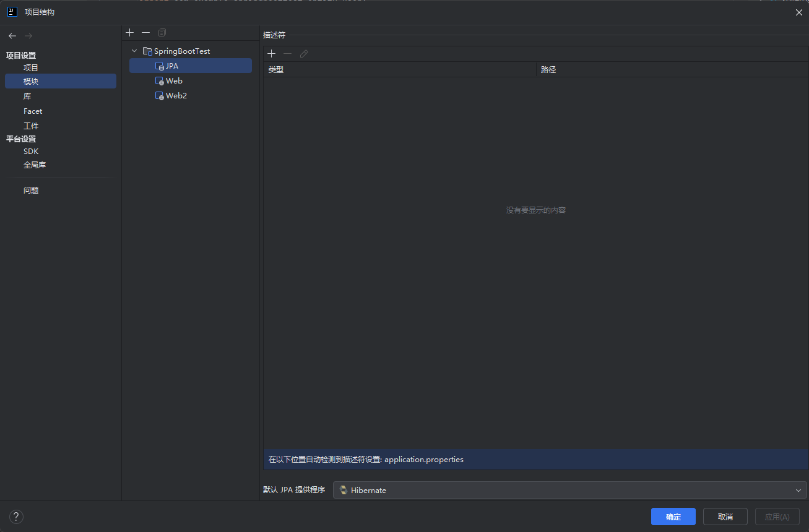Image resolution: width=809 pixels, height=532 pixels.
Task: Select the Web facet node
Action: click(174, 81)
